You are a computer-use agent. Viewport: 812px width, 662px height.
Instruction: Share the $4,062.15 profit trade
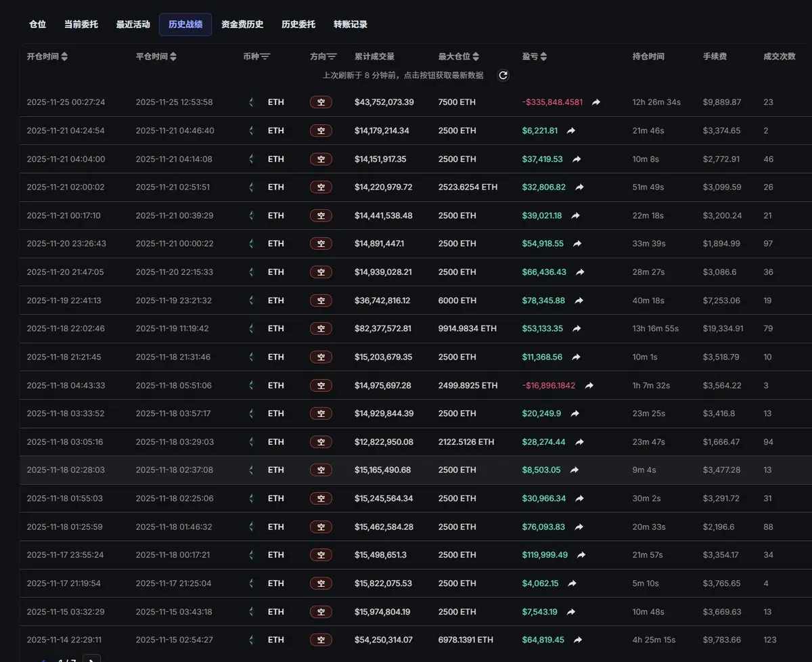pos(572,583)
